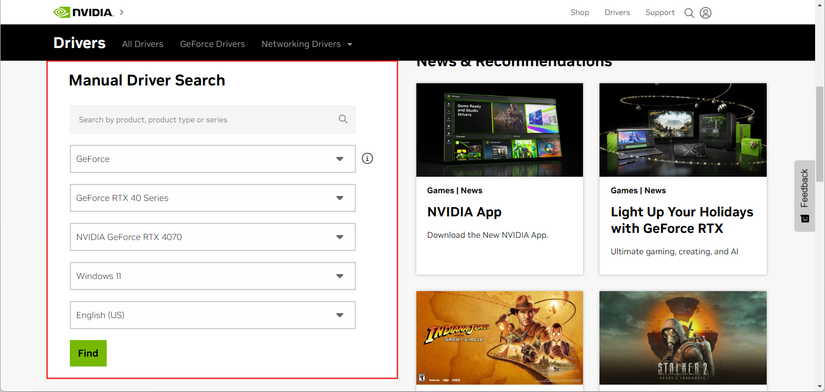Click "Games | News" above Light Up Holidays
The height and width of the screenshot is (392, 825).
[x=638, y=190]
